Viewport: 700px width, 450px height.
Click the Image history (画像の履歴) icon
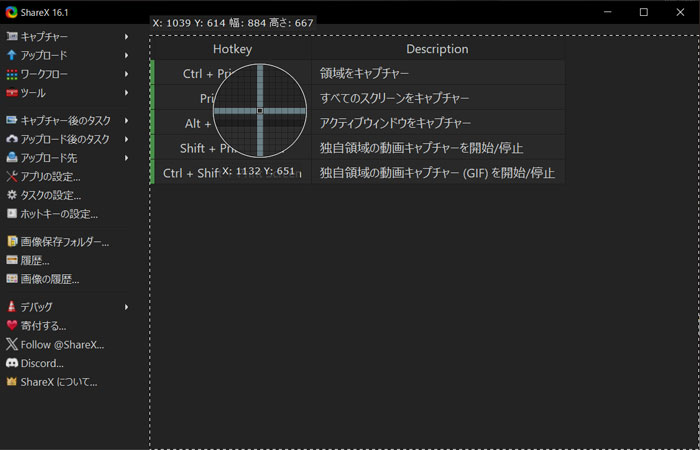[x=12, y=279]
